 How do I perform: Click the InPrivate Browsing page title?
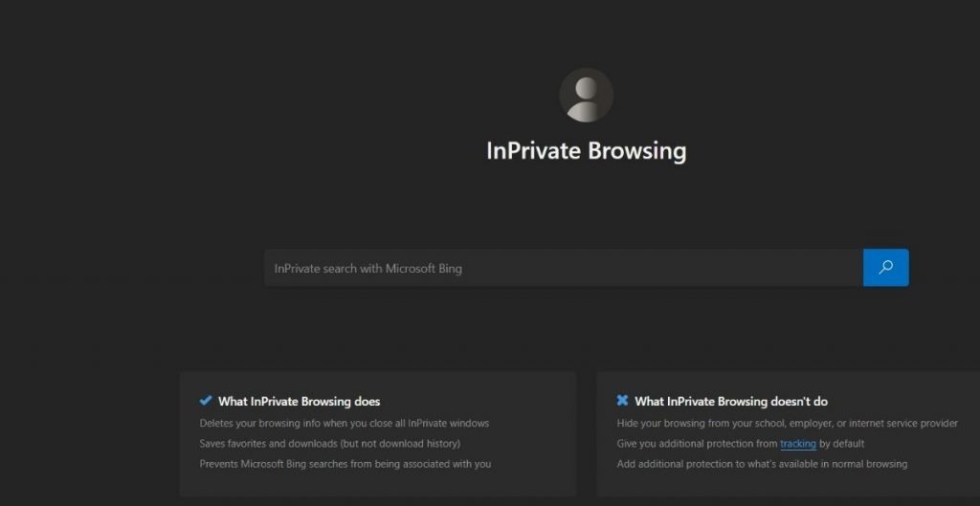pos(586,151)
